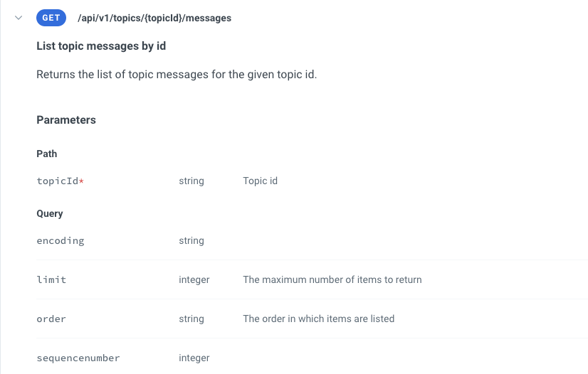
Task: Click the red required asterisk beside topicId
Action: (x=81, y=181)
